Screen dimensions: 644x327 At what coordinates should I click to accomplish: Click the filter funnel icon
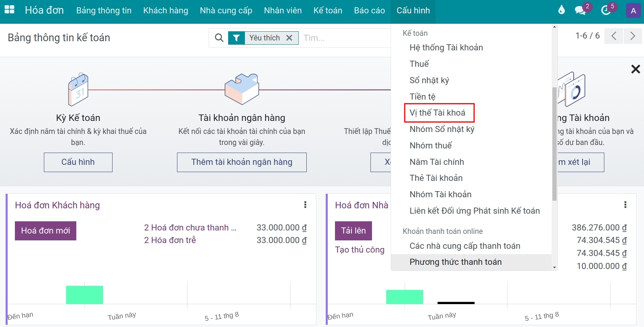(237, 38)
